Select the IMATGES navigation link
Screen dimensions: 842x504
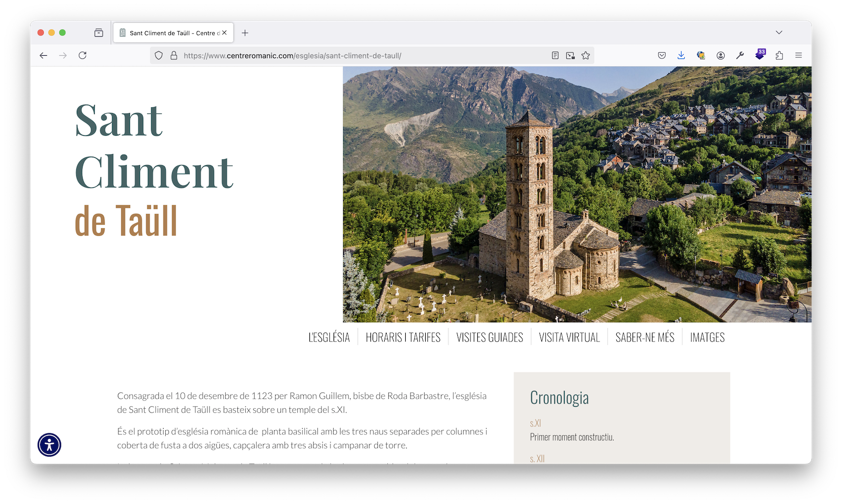[707, 338]
